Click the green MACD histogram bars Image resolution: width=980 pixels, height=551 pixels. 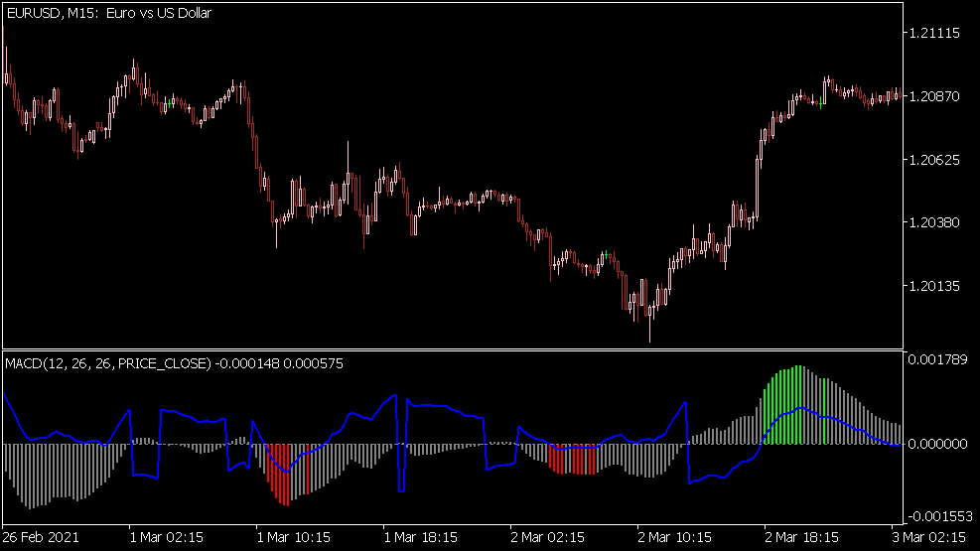789,407
